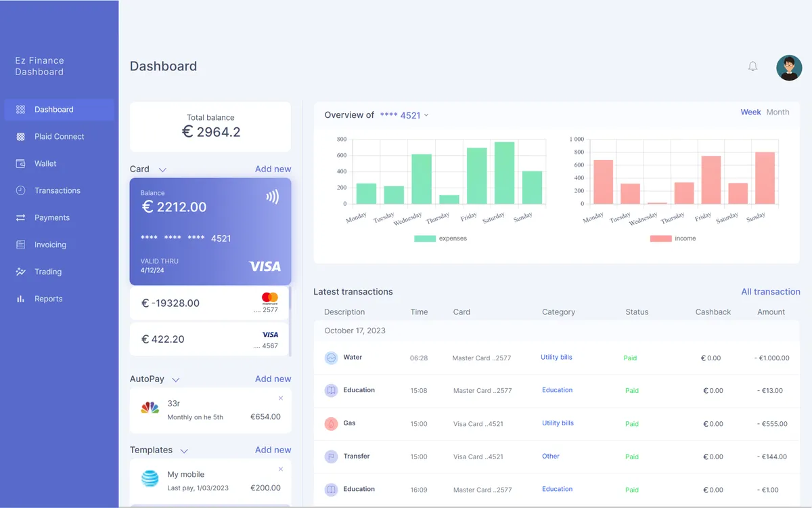The height and width of the screenshot is (508, 812).
Task: Open the card selector **** 4521 dropdown
Action: [x=405, y=115]
